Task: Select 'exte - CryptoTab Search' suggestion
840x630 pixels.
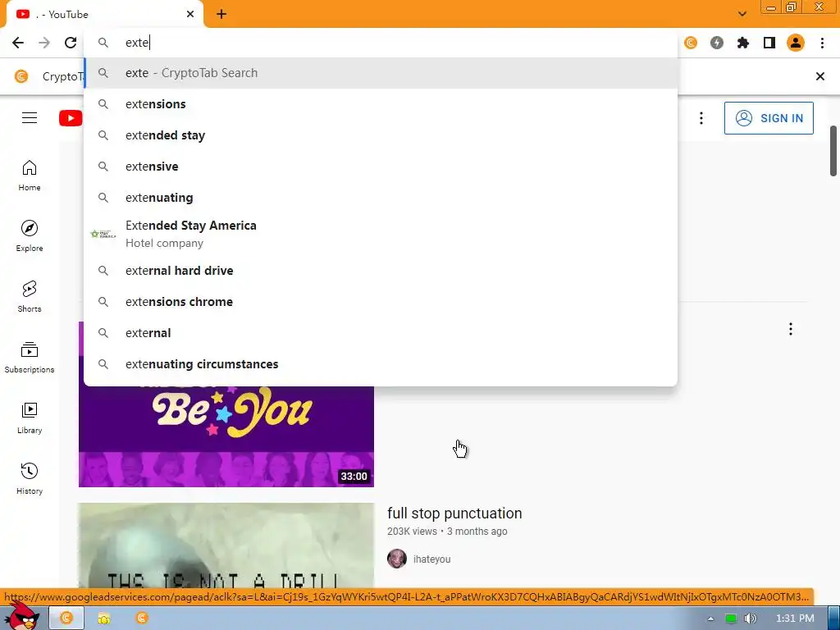Action: point(381,73)
